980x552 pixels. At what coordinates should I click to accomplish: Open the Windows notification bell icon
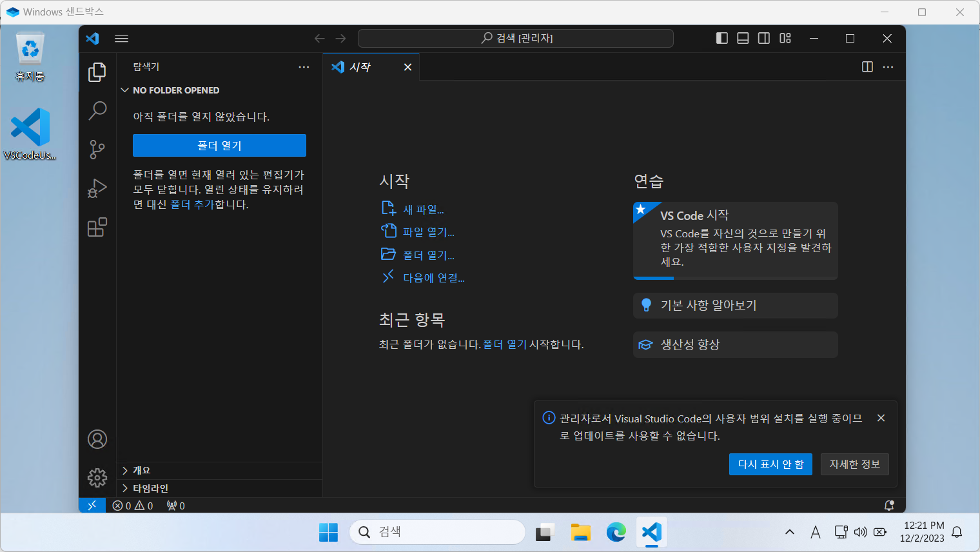point(957,532)
